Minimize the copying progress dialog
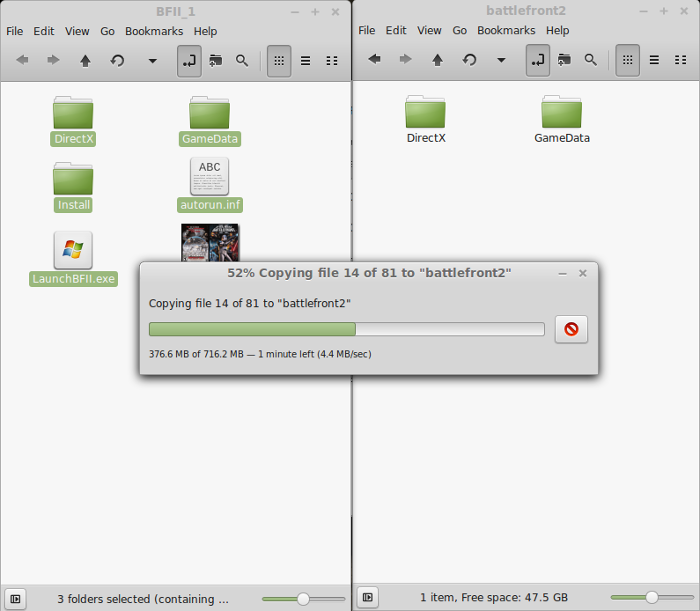 point(562,274)
